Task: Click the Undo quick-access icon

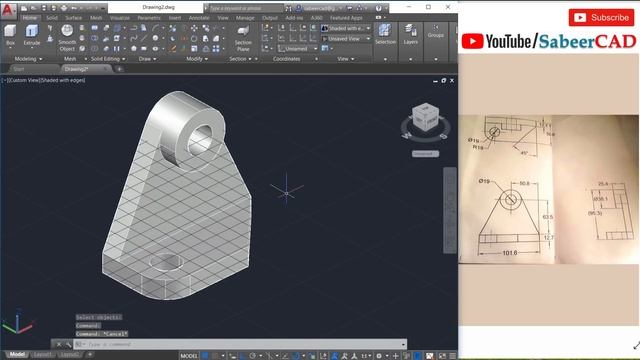Action: pos(74,8)
